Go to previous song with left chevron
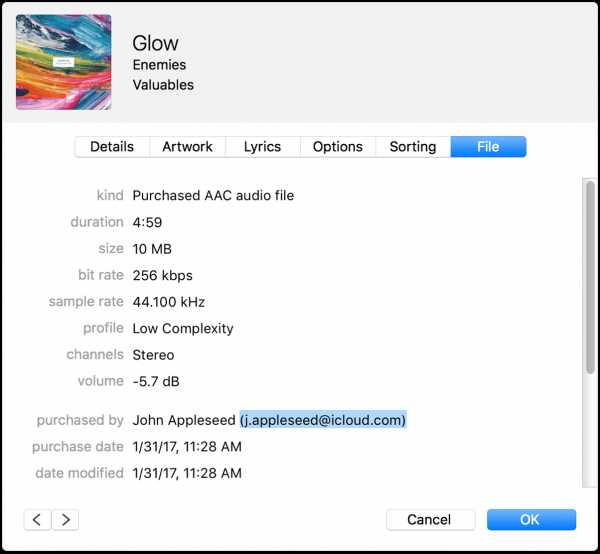The height and width of the screenshot is (554, 600). [37, 519]
